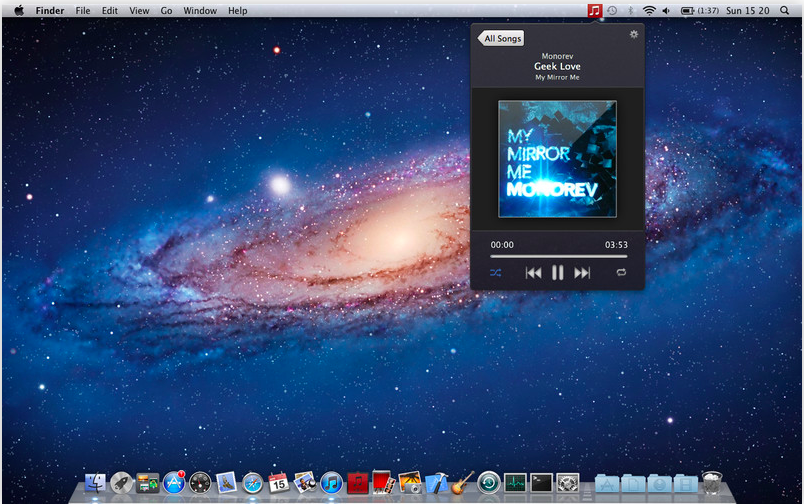Image resolution: width=804 pixels, height=504 pixels.
Task: Open the Finder menu
Action: pyautogui.click(x=50, y=10)
